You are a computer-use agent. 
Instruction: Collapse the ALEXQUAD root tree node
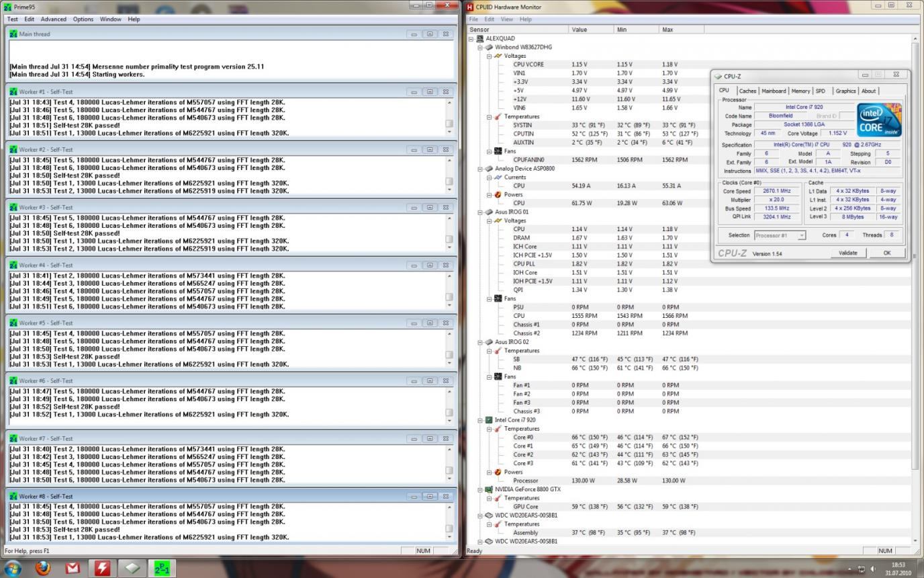coord(471,39)
